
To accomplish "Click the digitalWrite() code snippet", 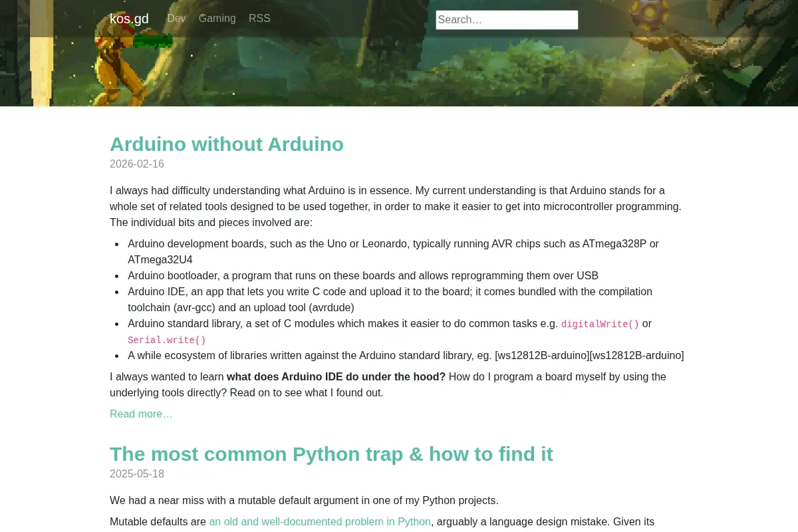I will click(600, 324).
